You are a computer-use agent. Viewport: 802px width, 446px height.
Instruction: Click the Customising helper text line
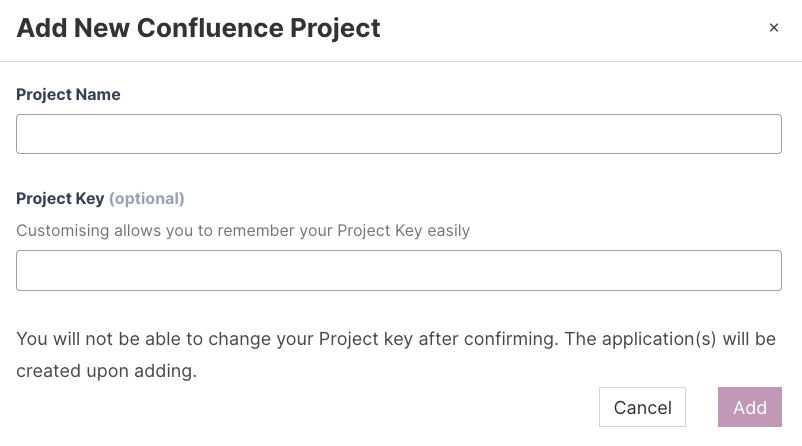(243, 230)
